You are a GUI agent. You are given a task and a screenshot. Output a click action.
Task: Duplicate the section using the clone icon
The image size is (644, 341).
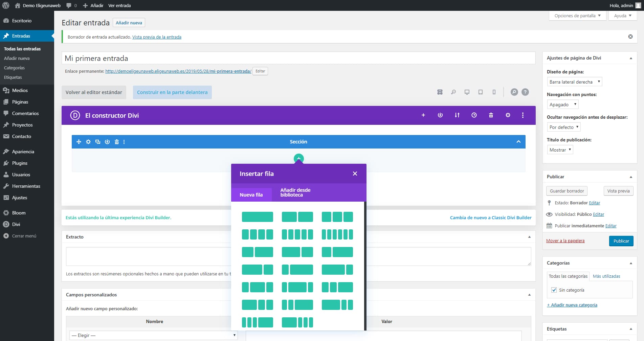(98, 142)
